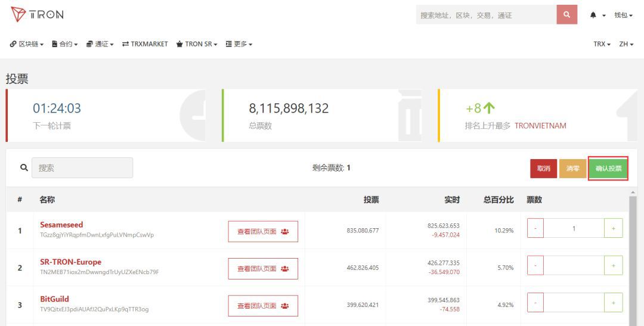Click BitGuild vote count field
Viewport: 644px width, 326px height.
click(x=574, y=303)
